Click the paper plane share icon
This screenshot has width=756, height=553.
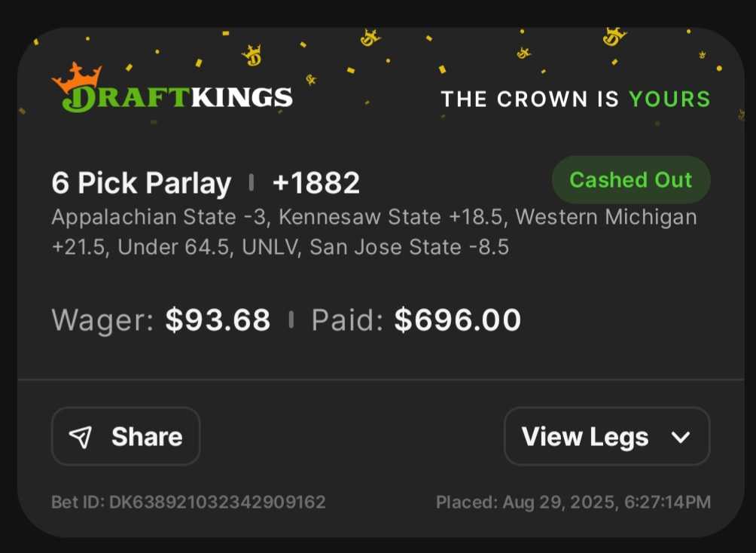(80, 436)
